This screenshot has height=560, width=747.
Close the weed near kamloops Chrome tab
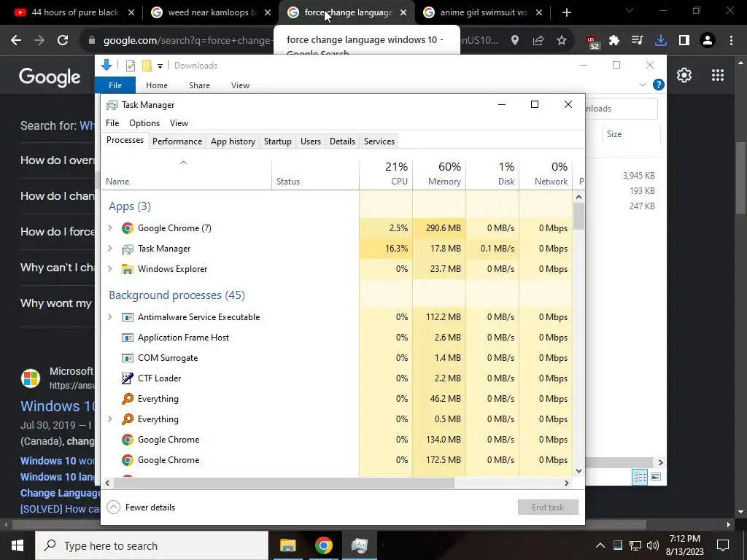coord(268,12)
